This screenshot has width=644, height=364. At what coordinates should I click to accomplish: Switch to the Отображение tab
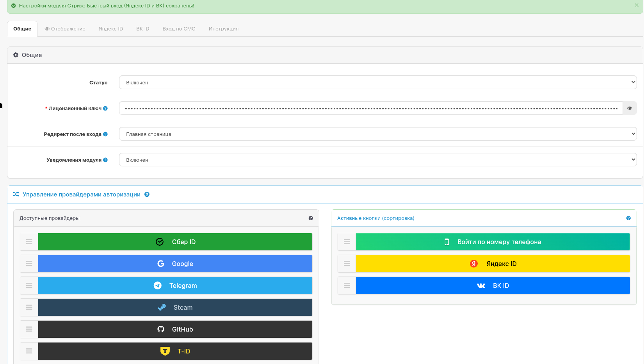(65, 29)
